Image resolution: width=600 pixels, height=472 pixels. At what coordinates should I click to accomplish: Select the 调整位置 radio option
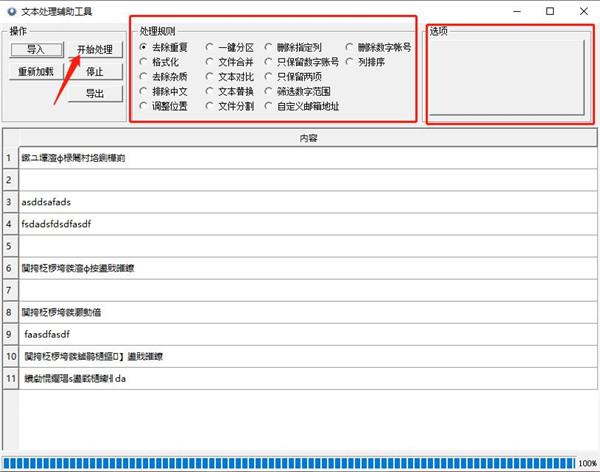145,105
